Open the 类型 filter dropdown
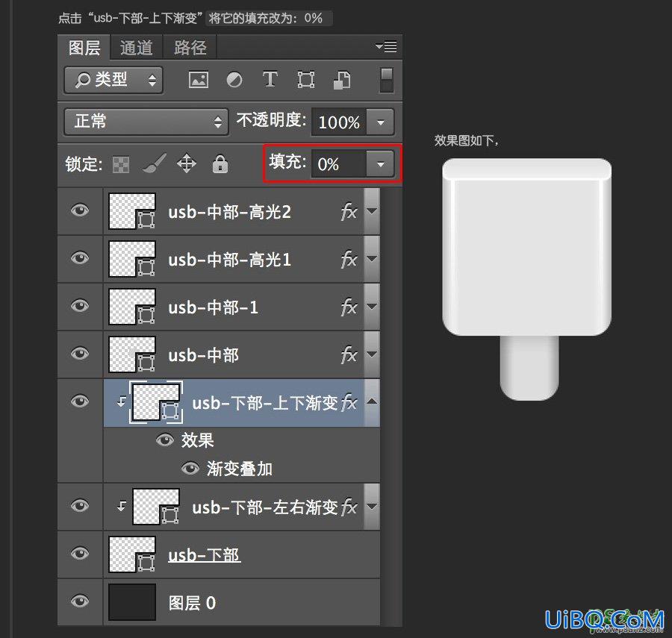Screen dimensions: 672x638 coord(113,80)
